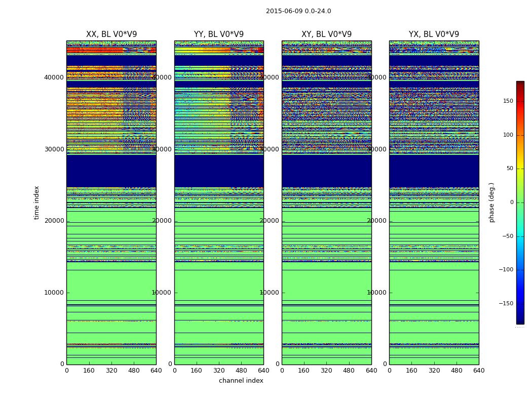Image resolution: width=532 pixels, height=405 pixels.
Task: Click the figure title "2015-06-09 0.0-24.0"
Action: click(298, 11)
